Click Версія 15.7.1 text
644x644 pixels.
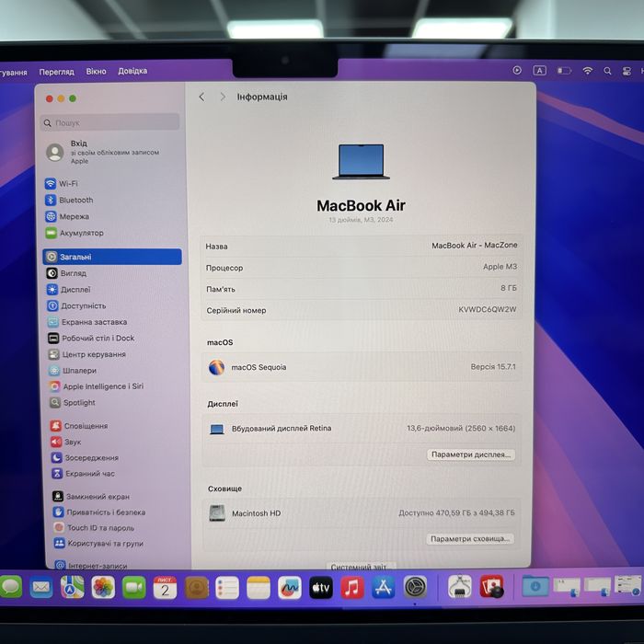pyautogui.click(x=493, y=366)
